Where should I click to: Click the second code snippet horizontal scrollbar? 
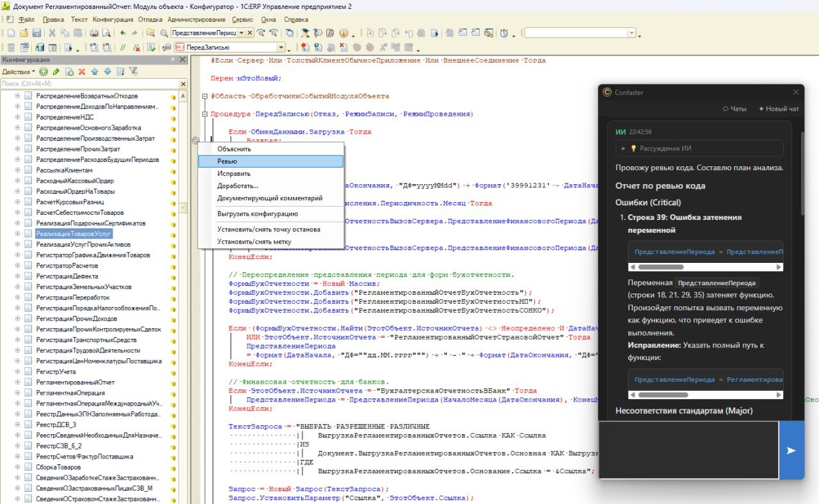pyautogui.click(x=662, y=395)
